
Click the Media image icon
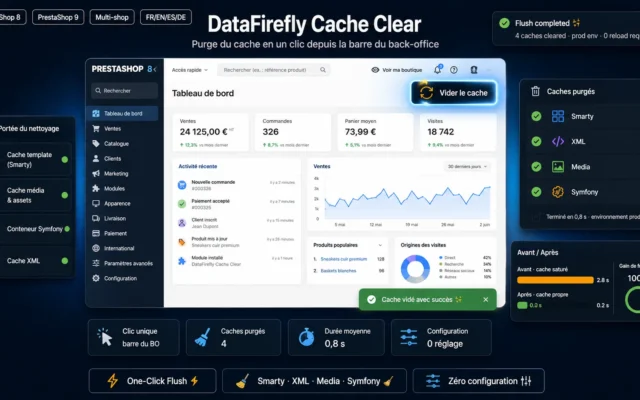click(558, 167)
